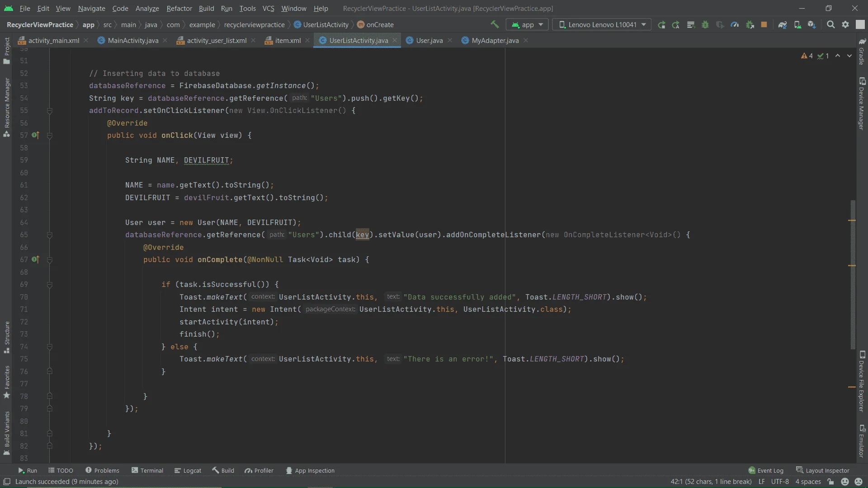
Task: Collapse the fold marker at line 65
Action: tap(50, 235)
